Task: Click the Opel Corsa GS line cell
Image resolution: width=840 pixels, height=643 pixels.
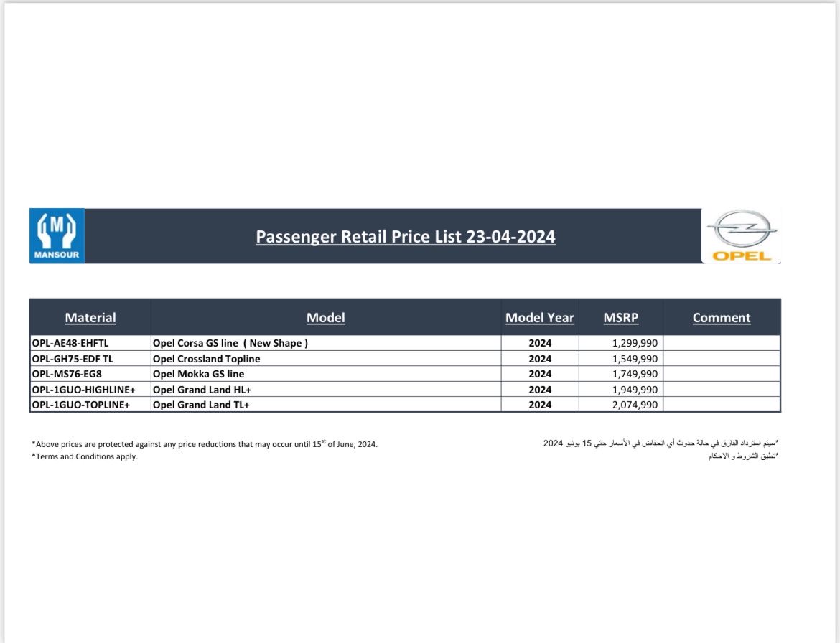Action: (230, 343)
